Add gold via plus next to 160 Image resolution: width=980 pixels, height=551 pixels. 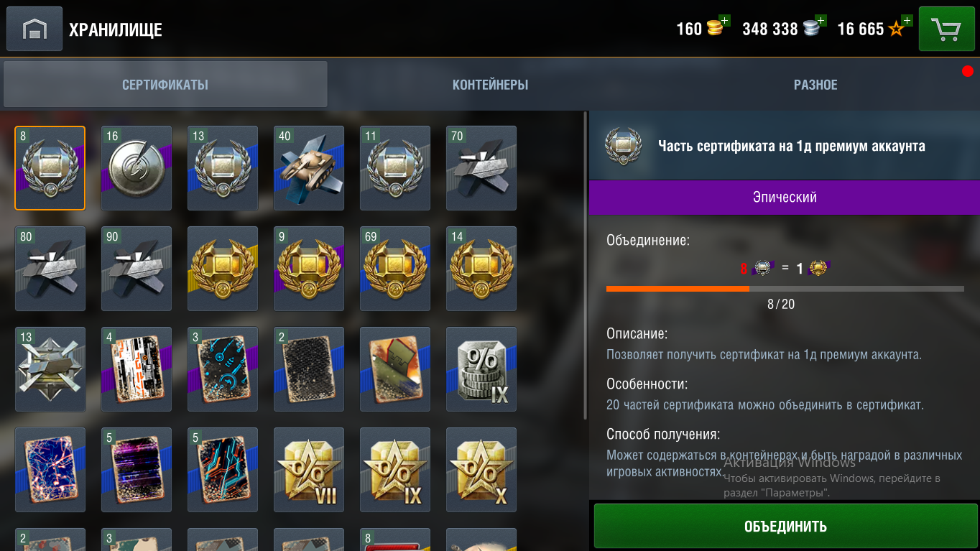point(724,21)
